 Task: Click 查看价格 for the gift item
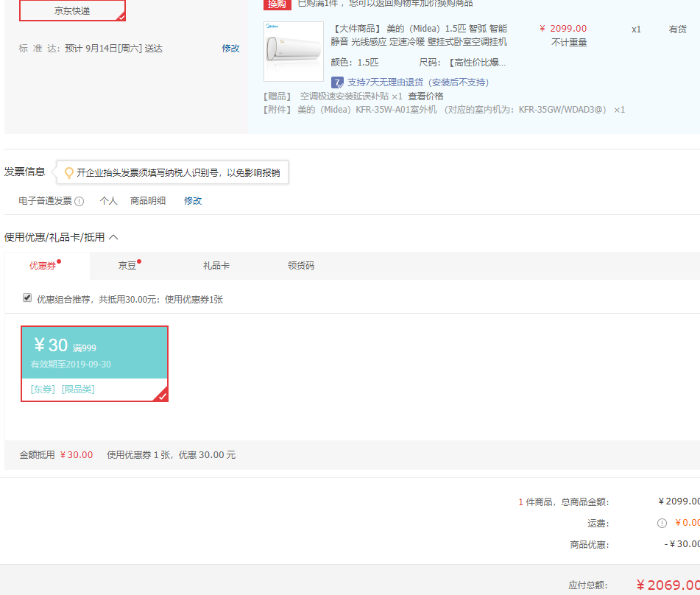coord(425,96)
